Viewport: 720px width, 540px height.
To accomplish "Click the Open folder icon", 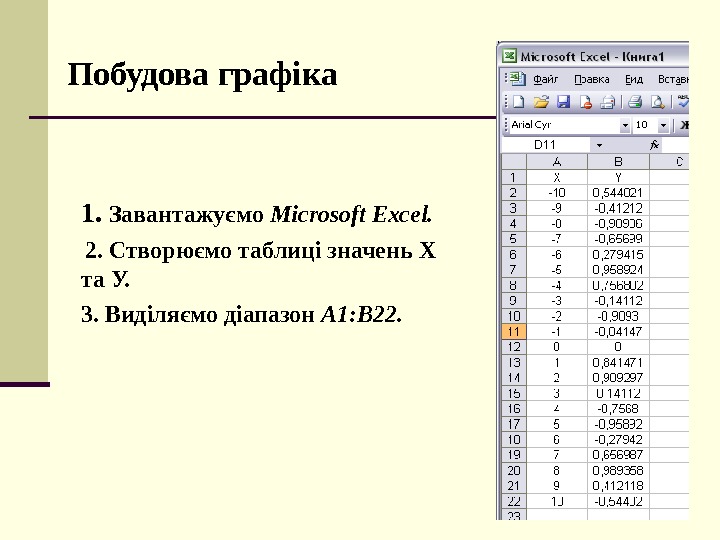I will click(x=541, y=101).
